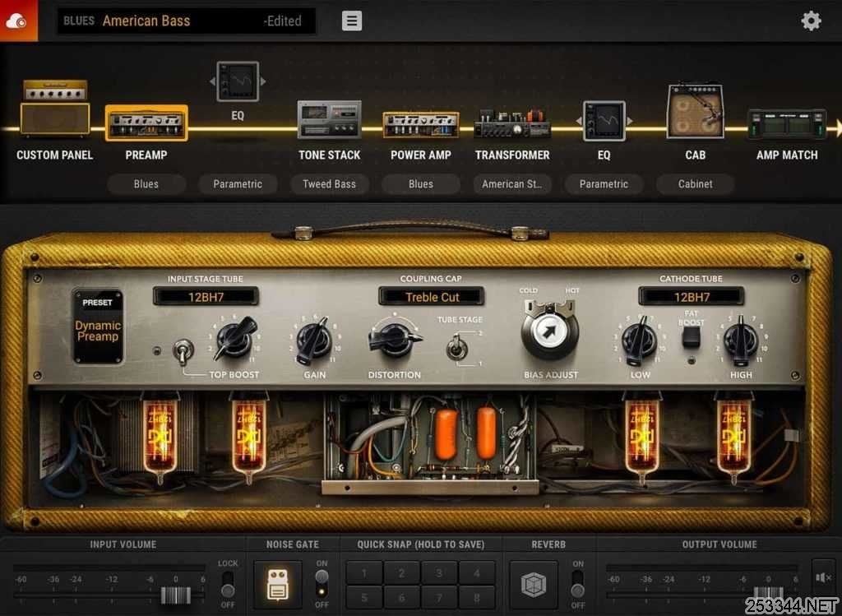Click the High tone knob
The height and width of the screenshot is (616, 842).
tap(741, 340)
